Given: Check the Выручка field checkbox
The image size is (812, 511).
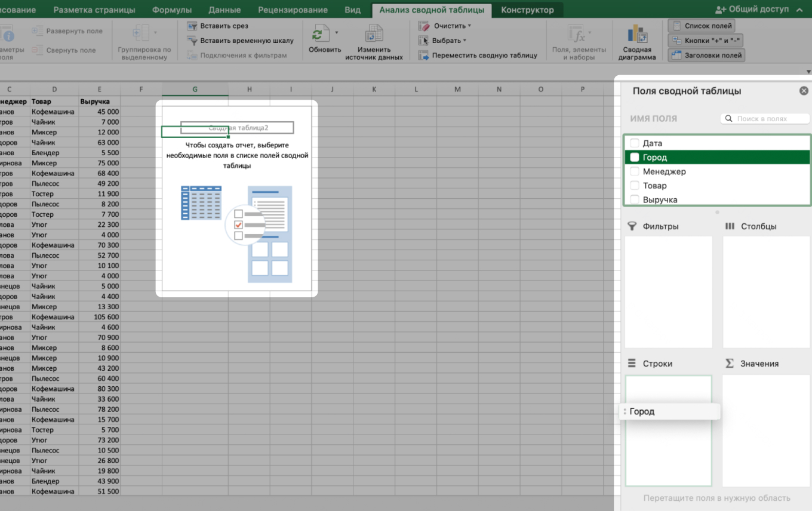Looking at the screenshot, I should (635, 199).
